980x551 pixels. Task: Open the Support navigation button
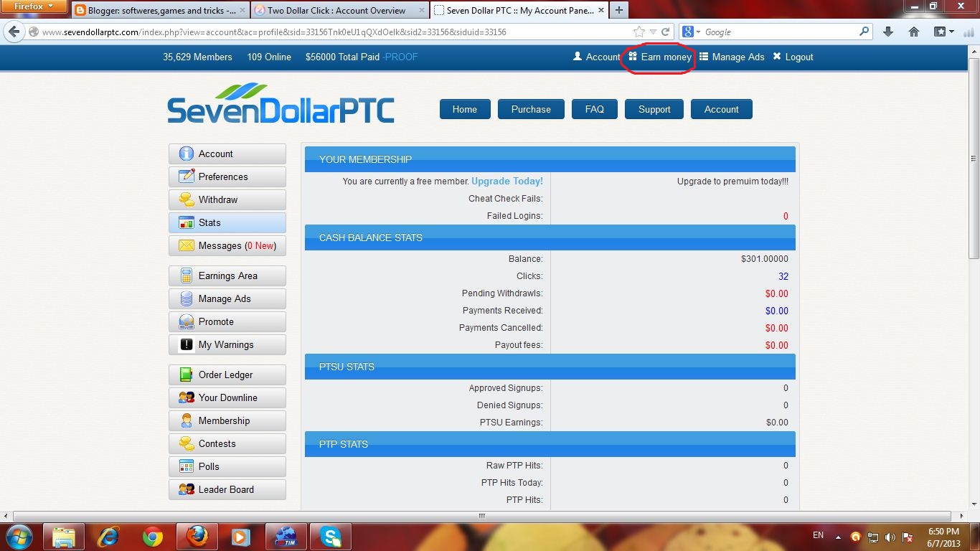[x=654, y=109]
